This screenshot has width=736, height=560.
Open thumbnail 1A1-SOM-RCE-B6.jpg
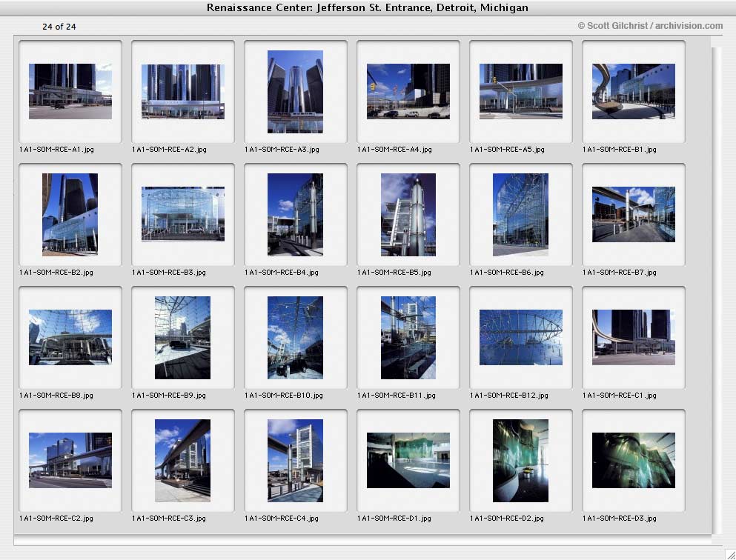tap(520, 214)
